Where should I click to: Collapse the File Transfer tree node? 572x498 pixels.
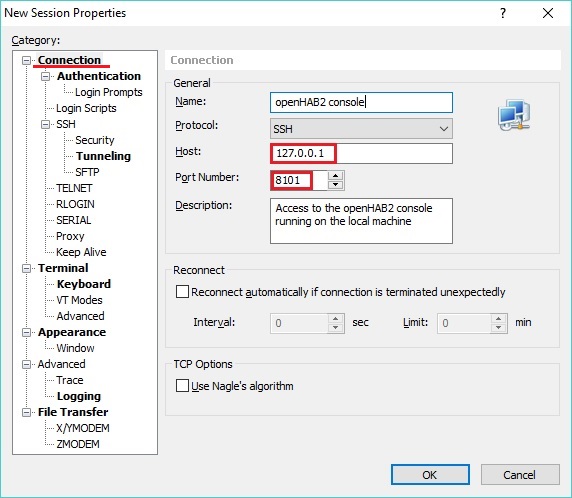(26, 412)
